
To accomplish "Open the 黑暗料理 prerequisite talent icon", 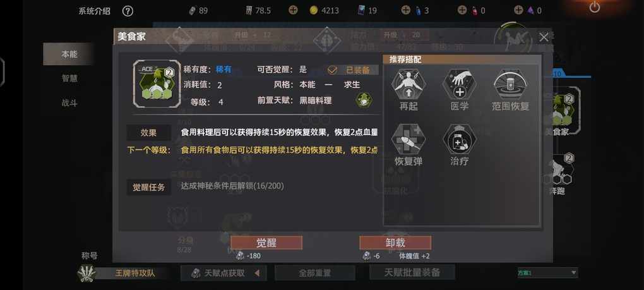I will coord(364,100).
